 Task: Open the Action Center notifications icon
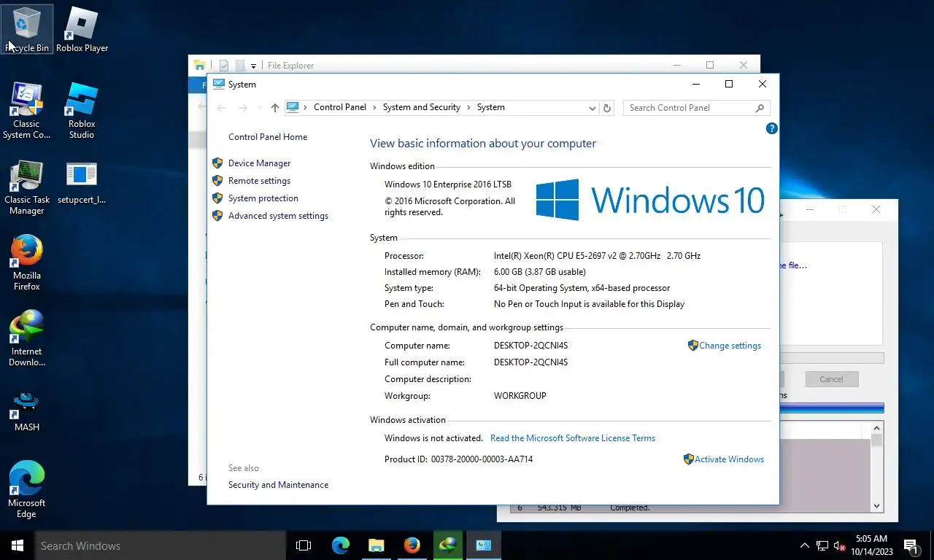pos(911,545)
